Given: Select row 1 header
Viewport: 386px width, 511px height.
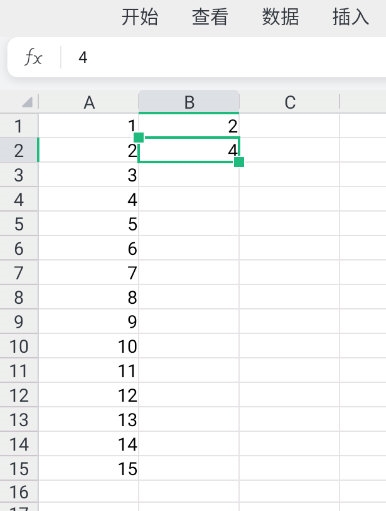Looking at the screenshot, I should click(x=19, y=126).
